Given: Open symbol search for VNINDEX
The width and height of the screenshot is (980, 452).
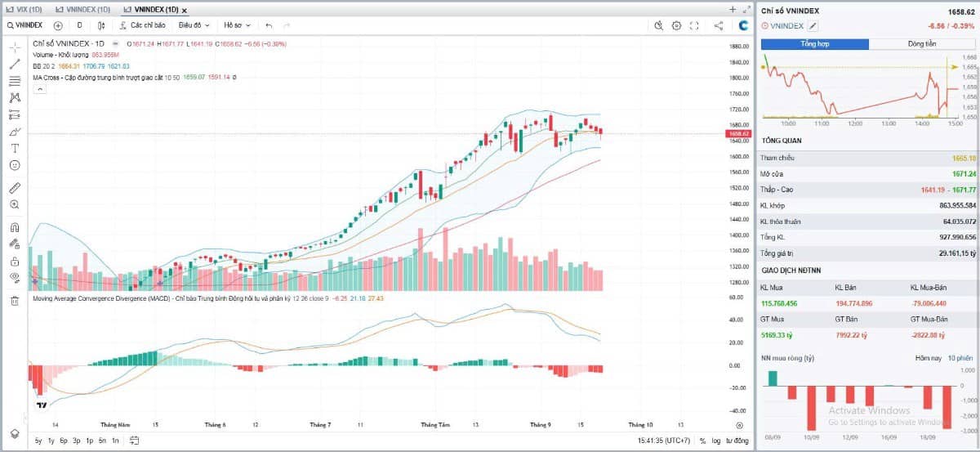Looking at the screenshot, I should point(24,25).
